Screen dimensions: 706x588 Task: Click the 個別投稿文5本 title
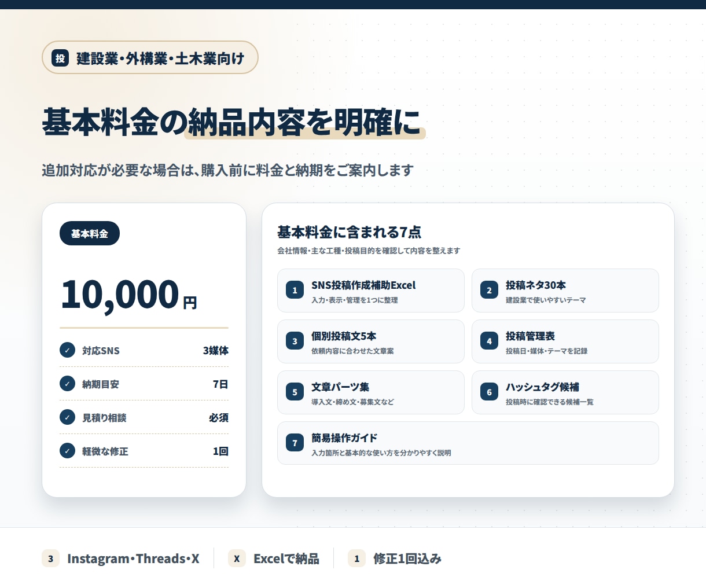(344, 336)
